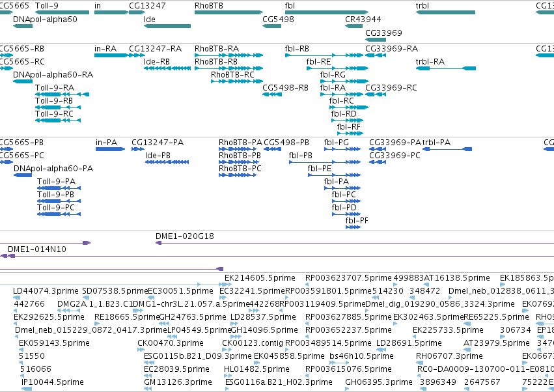The image size is (554, 392).
Task: Open the CG5498 gene label
Action: 278,20
